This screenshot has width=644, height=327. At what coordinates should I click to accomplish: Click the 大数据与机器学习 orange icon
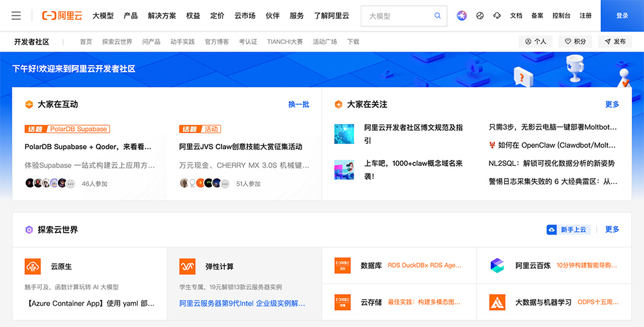(x=497, y=302)
